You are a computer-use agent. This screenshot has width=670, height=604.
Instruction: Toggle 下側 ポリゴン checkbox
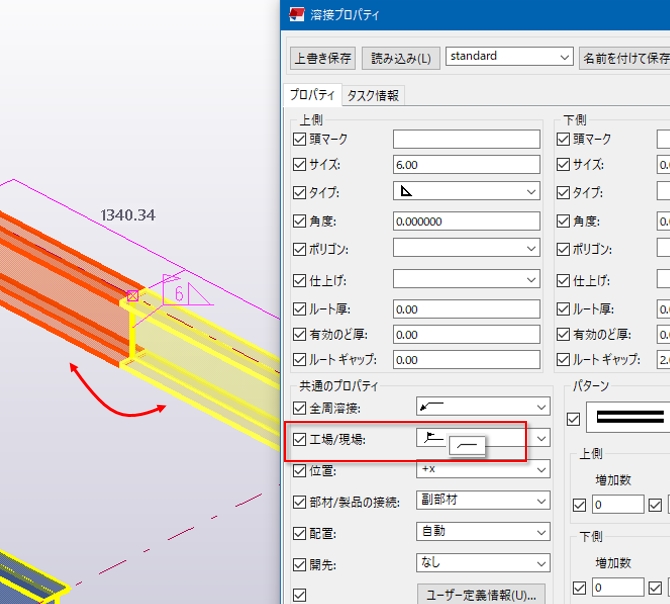tap(563, 249)
